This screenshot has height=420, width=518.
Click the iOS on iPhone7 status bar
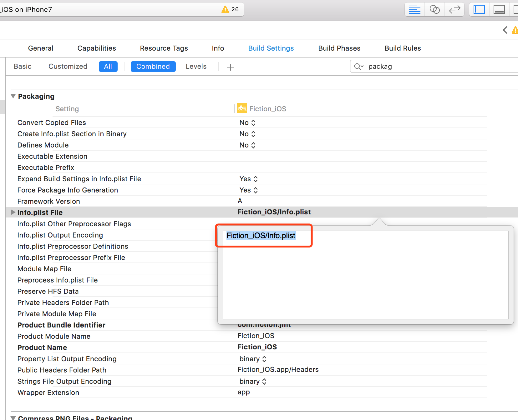(x=122, y=9)
